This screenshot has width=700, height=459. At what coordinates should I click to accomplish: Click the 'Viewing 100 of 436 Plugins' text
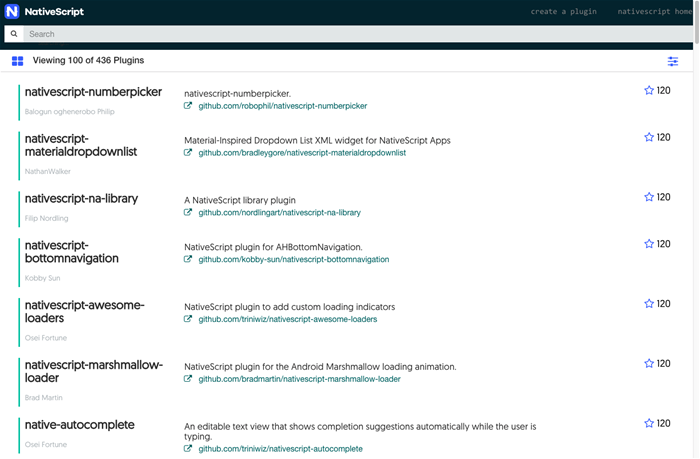[x=88, y=61]
